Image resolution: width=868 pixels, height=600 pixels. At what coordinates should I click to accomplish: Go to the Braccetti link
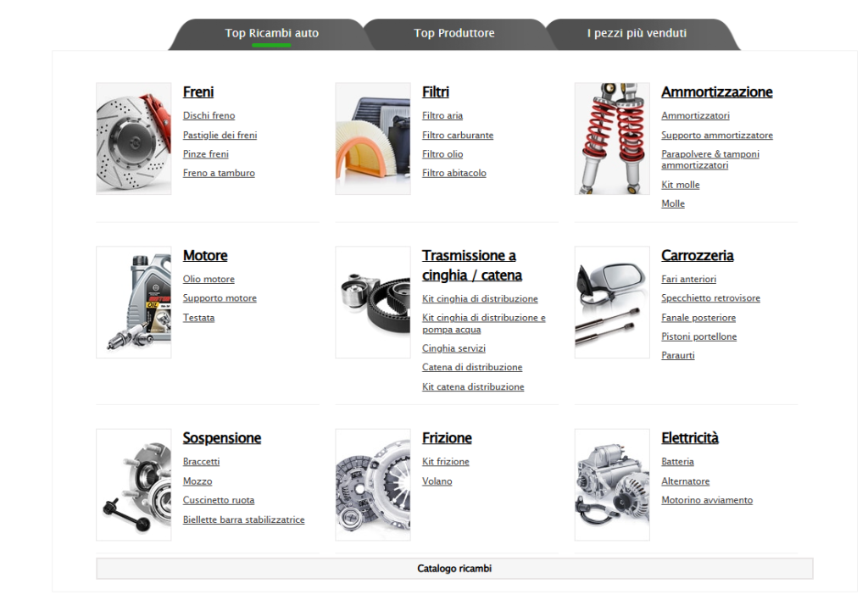[202, 462]
